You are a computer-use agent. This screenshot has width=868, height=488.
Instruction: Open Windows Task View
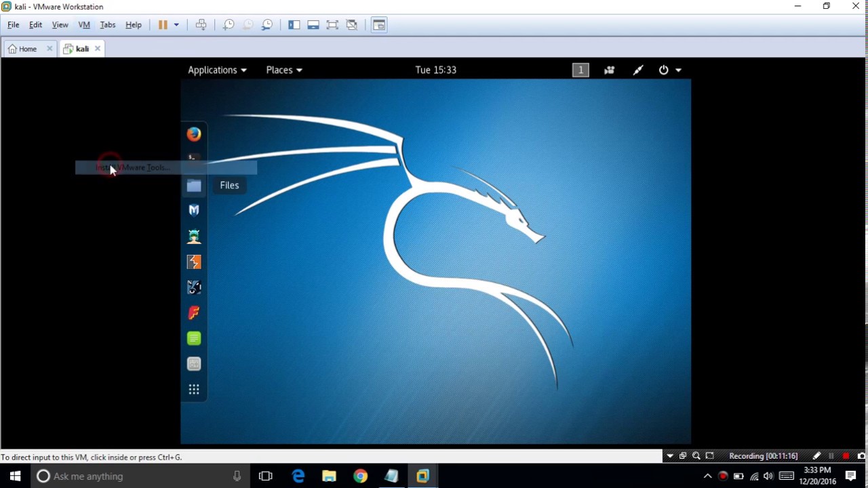(x=265, y=476)
